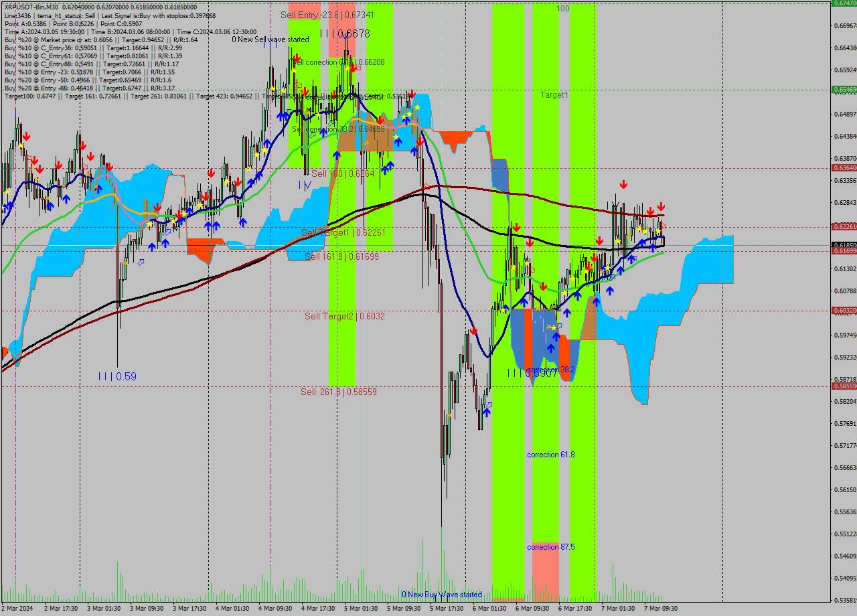Viewport: 857px width, 616px height.
Task: Click the 'Buy %20 @ Market price' line
Action: (x=101, y=40)
